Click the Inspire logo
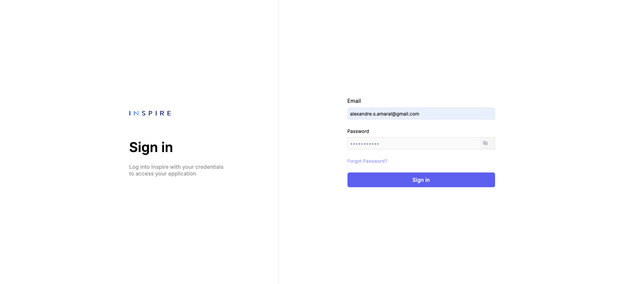The image size is (644, 284). pyautogui.click(x=150, y=113)
